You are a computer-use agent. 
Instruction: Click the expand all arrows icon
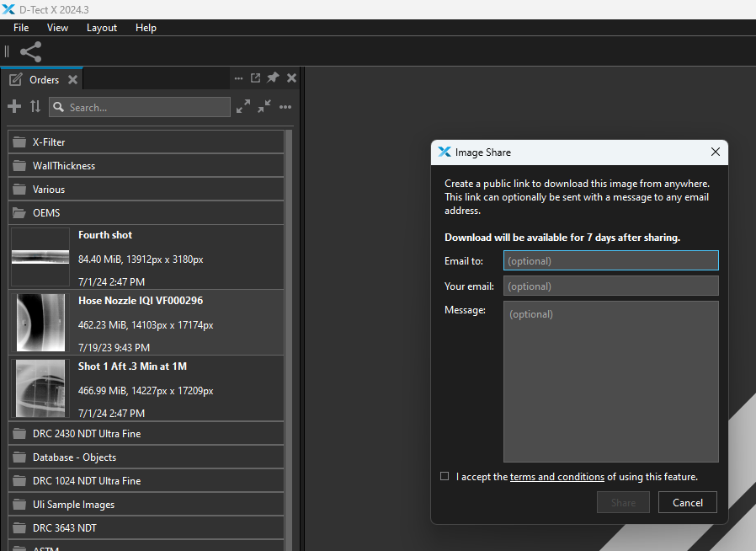tap(243, 106)
